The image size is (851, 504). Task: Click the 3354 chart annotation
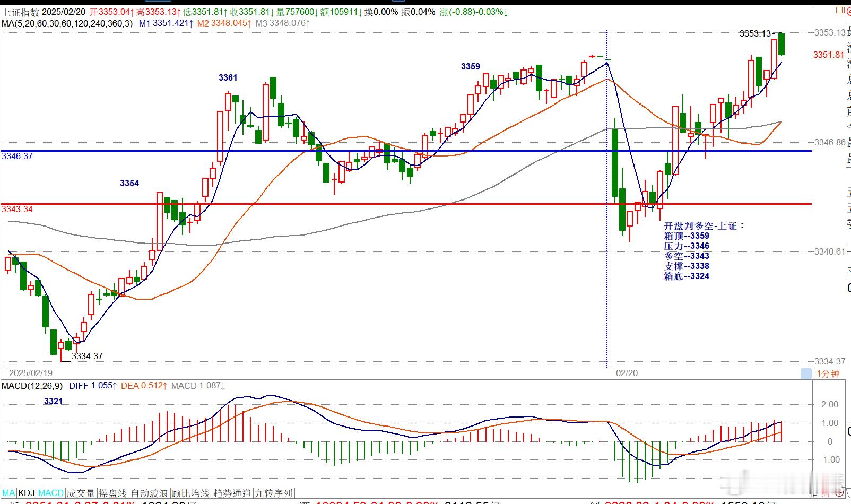pyautogui.click(x=129, y=183)
